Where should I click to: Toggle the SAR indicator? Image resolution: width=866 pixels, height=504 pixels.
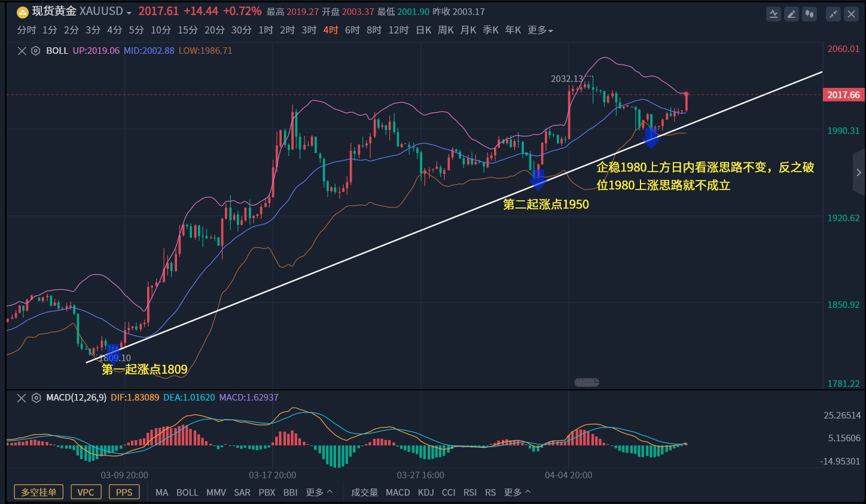(x=242, y=492)
